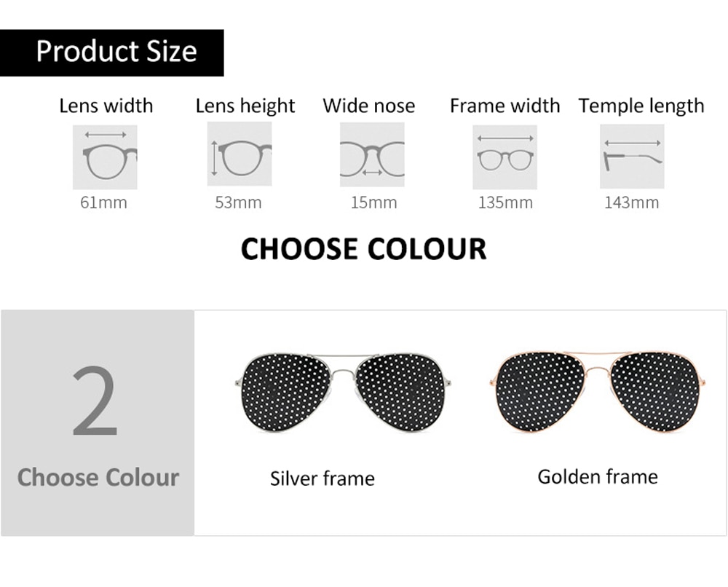This screenshot has width=728, height=587.
Task: Click the frame width diagram icon
Action: point(505,157)
